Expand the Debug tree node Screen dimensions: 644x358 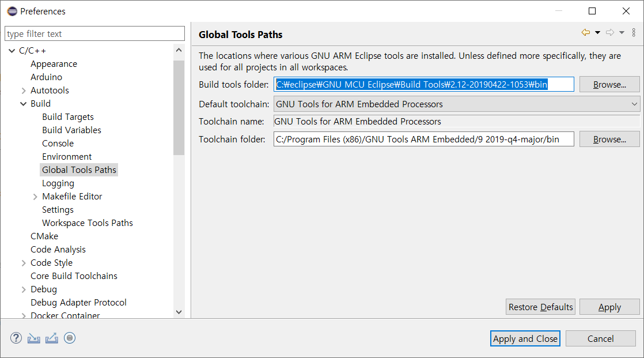click(x=24, y=289)
